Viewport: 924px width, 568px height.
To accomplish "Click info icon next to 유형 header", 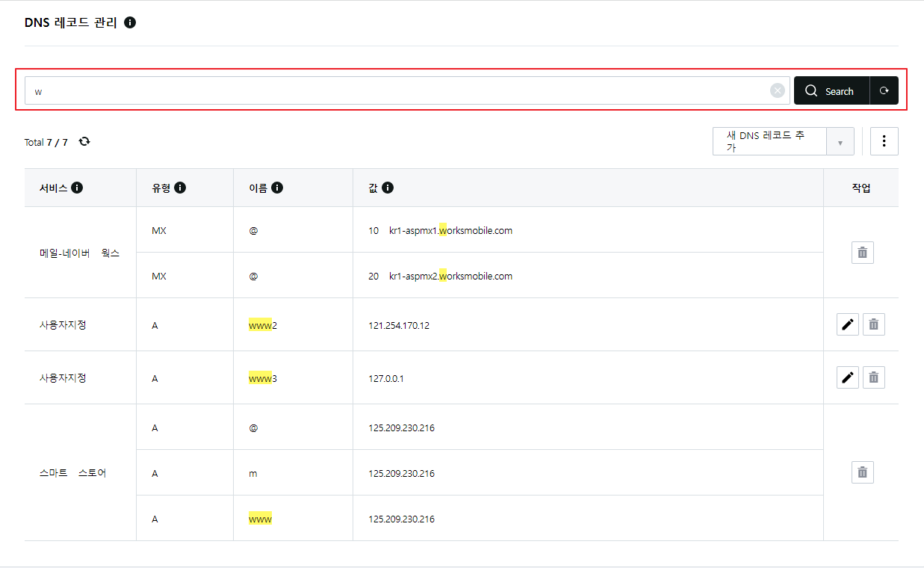I will pos(180,188).
